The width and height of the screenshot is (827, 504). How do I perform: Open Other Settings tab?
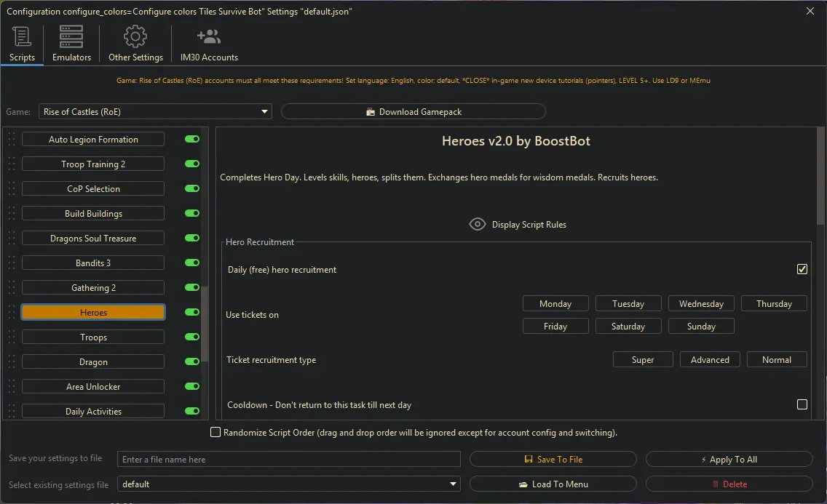click(x=135, y=44)
